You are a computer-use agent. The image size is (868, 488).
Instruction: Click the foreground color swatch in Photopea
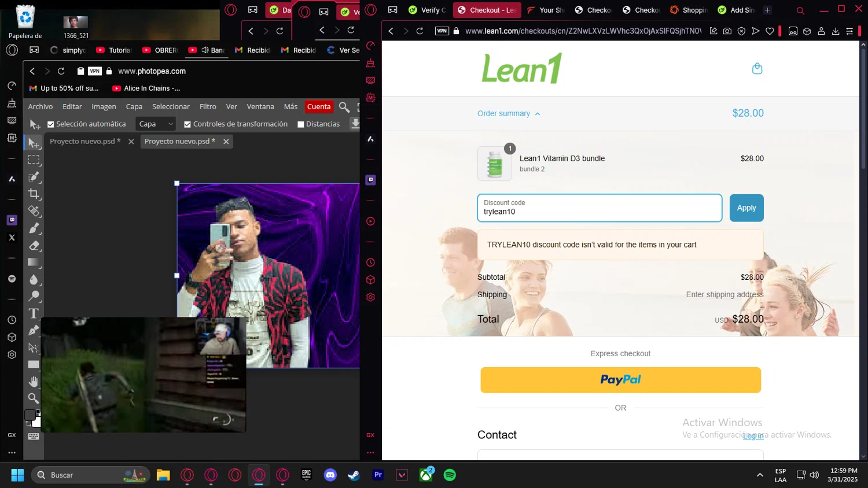pos(30,415)
